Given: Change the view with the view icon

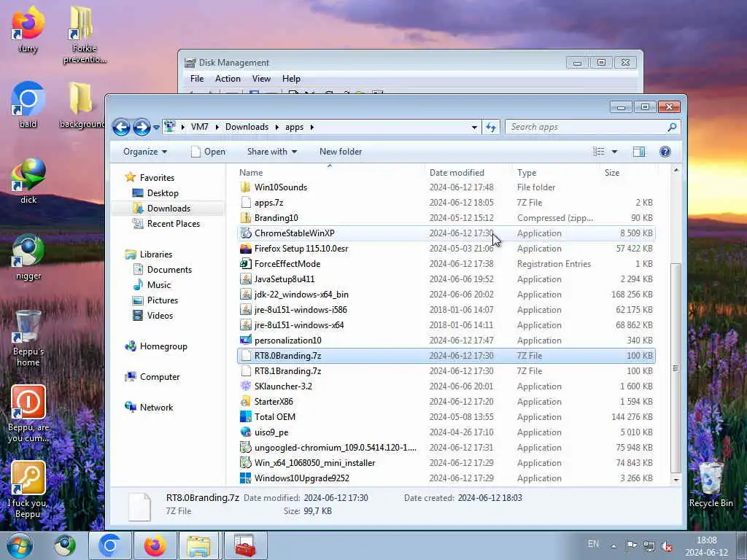Looking at the screenshot, I should pyautogui.click(x=598, y=152).
